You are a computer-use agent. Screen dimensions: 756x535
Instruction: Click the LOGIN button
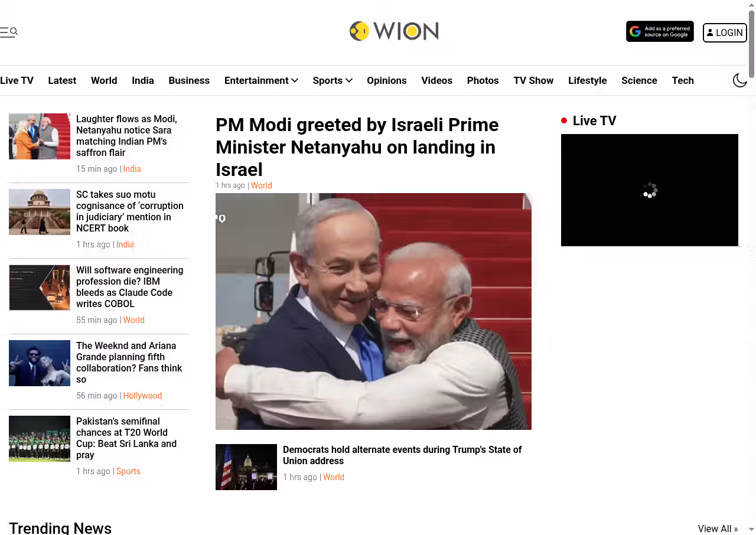[725, 32]
